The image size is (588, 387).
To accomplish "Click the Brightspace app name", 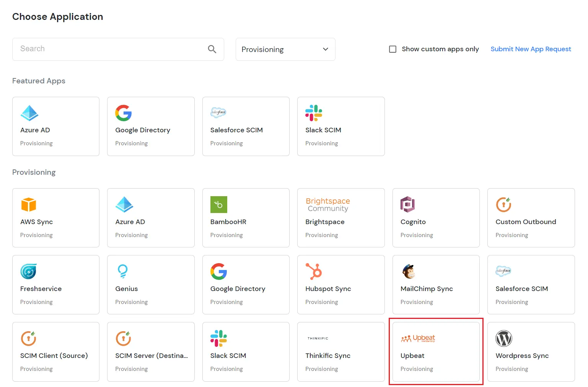I will (x=325, y=222).
